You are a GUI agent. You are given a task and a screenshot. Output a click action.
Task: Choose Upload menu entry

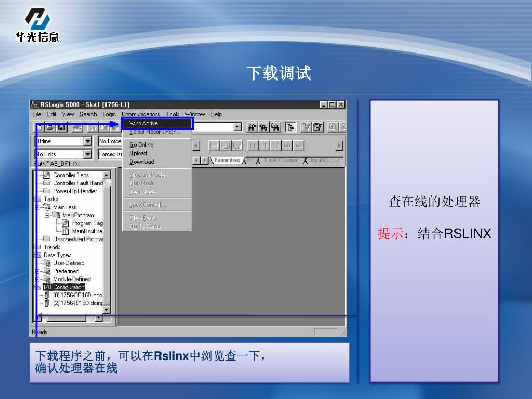pos(157,153)
